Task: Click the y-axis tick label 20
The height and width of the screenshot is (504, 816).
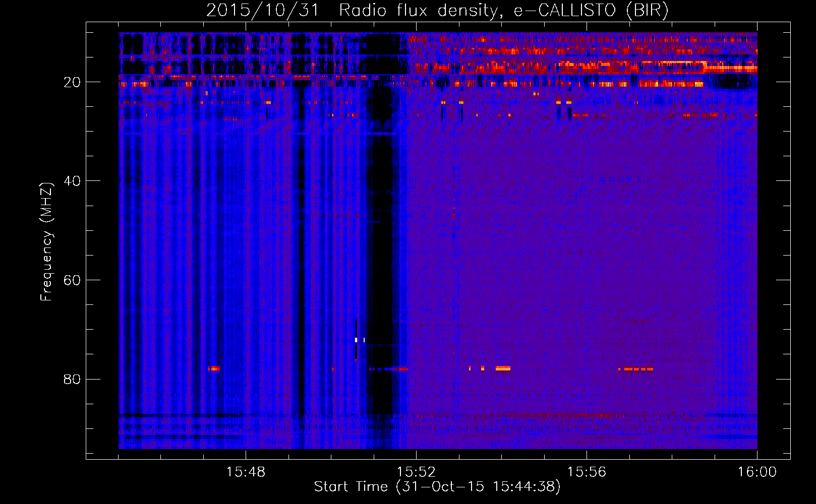Action: [x=72, y=82]
